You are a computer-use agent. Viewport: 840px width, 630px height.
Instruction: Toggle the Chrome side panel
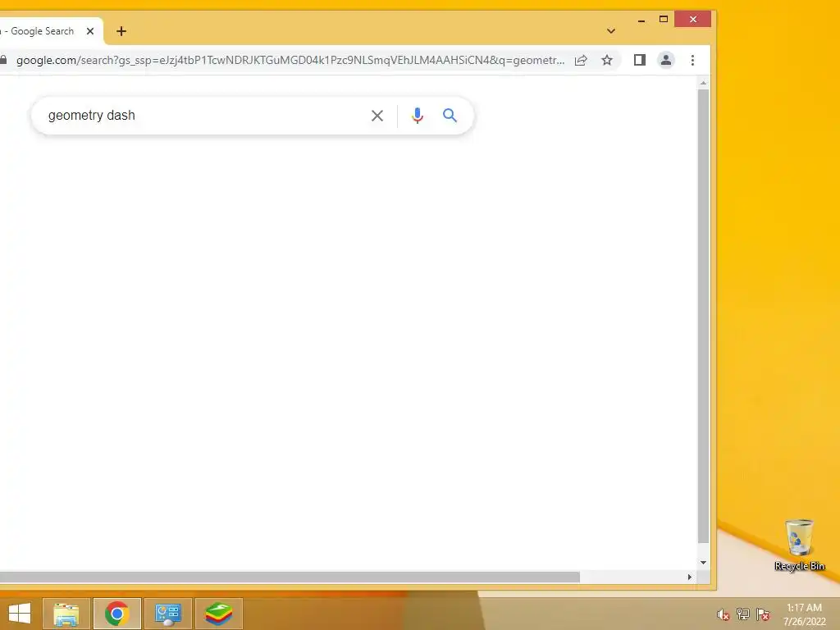pos(640,60)
